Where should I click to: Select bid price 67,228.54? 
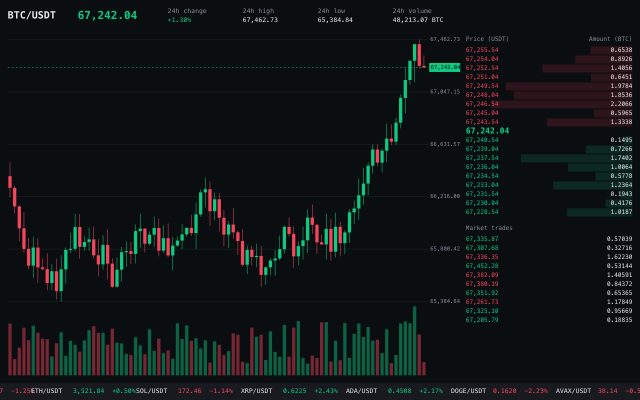click(x=482, y=211)
